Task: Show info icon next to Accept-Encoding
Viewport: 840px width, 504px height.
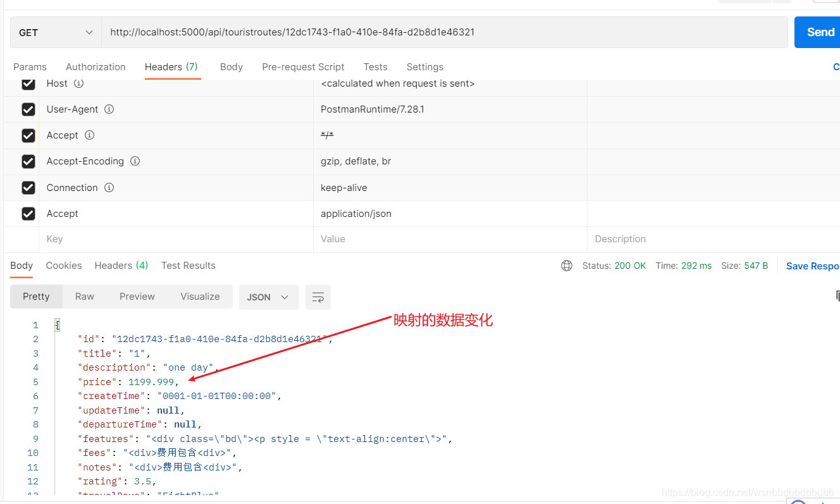Action: tap(135, 161)
